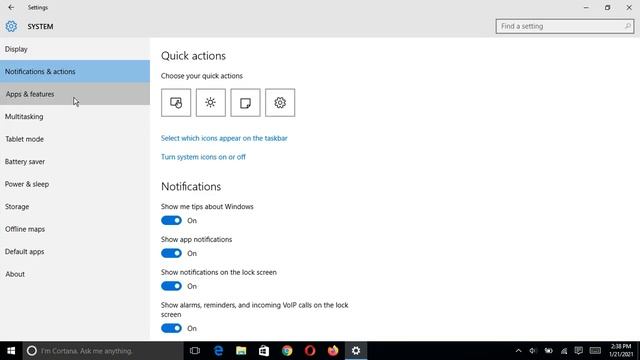Open Offline maps settings
Viewport: 640px width, 360px height.
75,229
